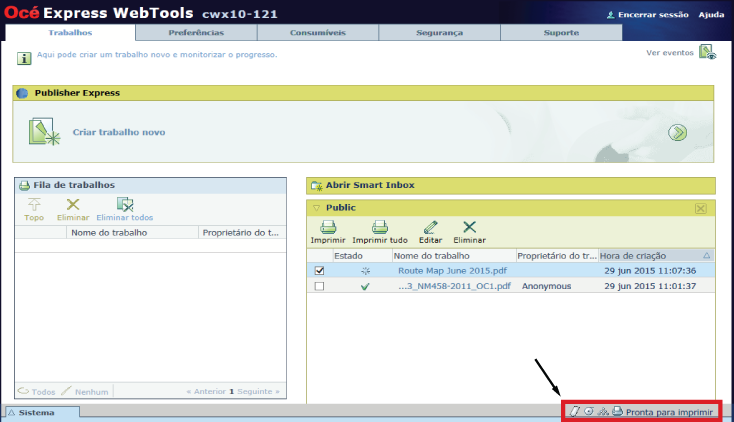Click the Criar trabalho novo document icon
The image size is (734, 422).
pos(44,132)
